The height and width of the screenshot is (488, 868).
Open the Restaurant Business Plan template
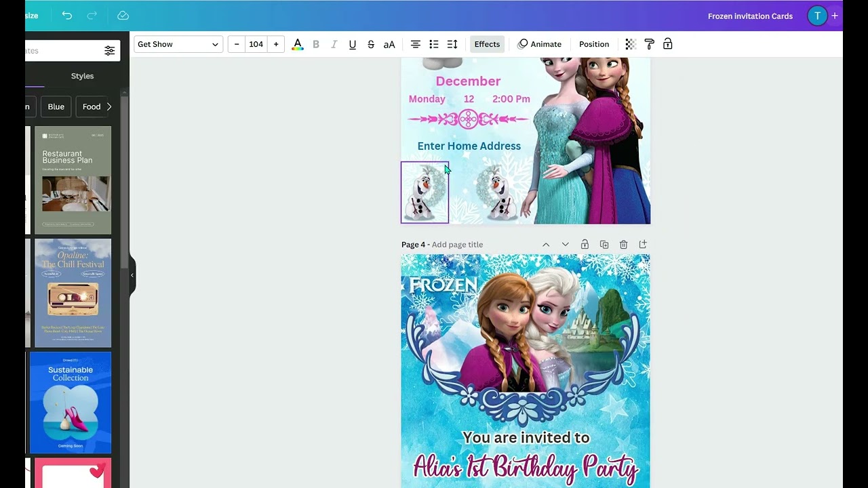tap(73, 180)
